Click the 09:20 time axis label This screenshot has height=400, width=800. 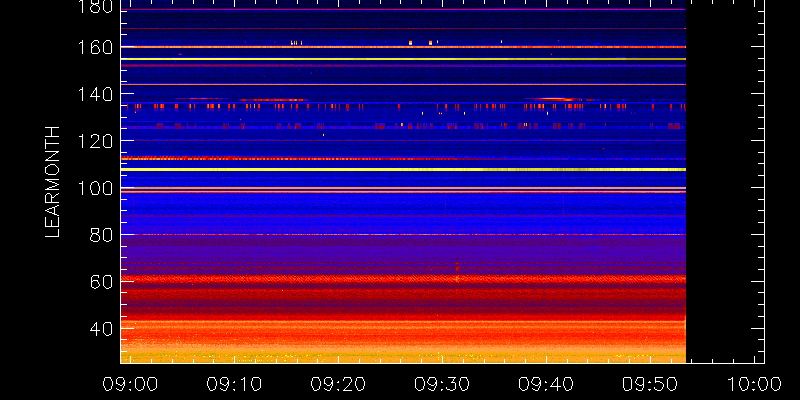tap(338, 384)
